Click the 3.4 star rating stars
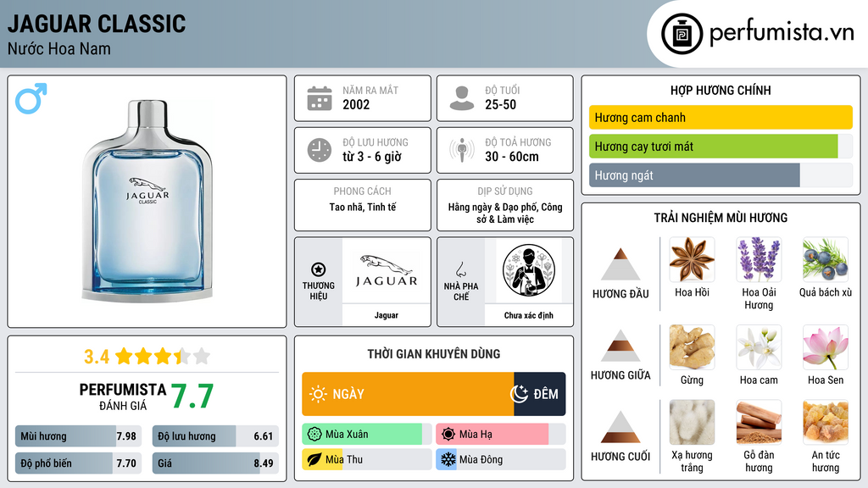The height and width of the screenshot is (488, 868). click(x=163, y=357)
